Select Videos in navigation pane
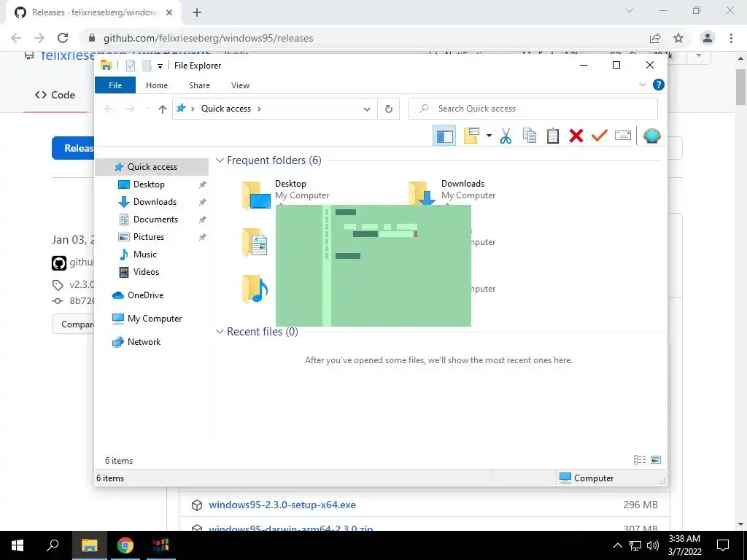 pos(146,272)
